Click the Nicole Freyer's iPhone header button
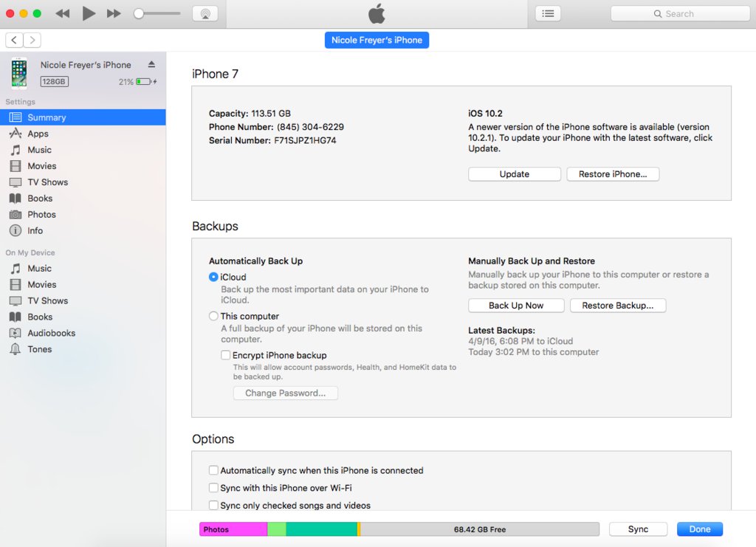Image resolution: width=756 pixels, height=547 pixels. pos(377,40)
